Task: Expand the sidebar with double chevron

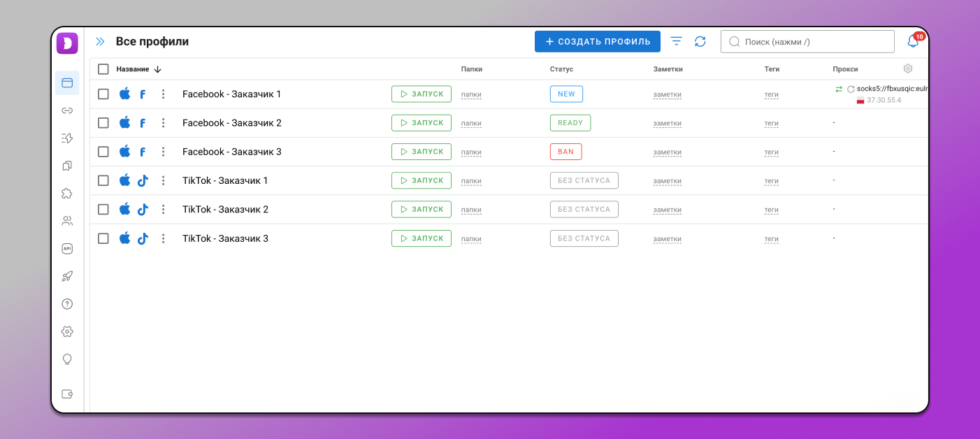Action: (x=100, y=42)
